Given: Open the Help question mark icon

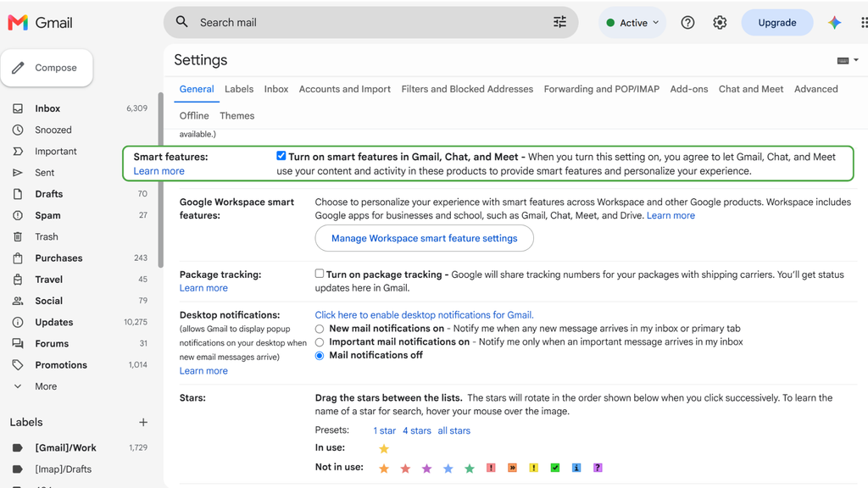Looking at the screenshot, I should tap(687, 23).
